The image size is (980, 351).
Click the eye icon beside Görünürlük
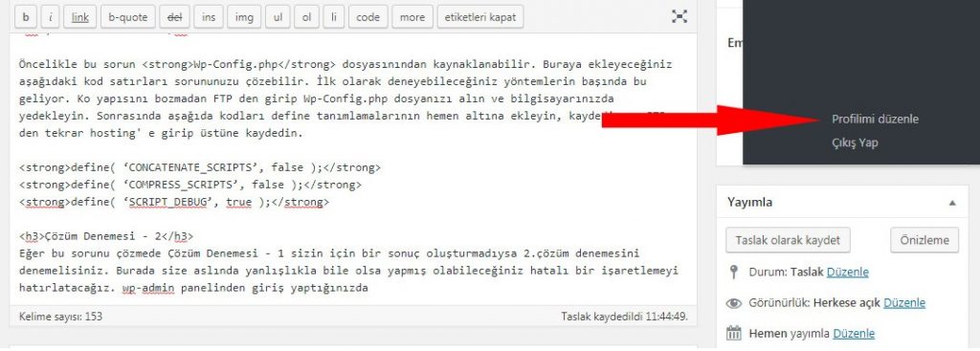point(734,303)
